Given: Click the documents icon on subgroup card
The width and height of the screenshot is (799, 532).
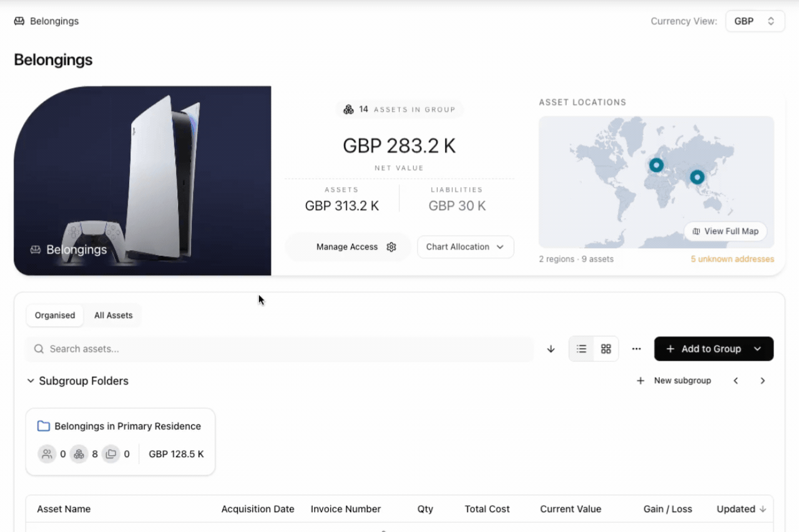Looking at the screenshot, I should pyautogui.click(x=111, y=454).
